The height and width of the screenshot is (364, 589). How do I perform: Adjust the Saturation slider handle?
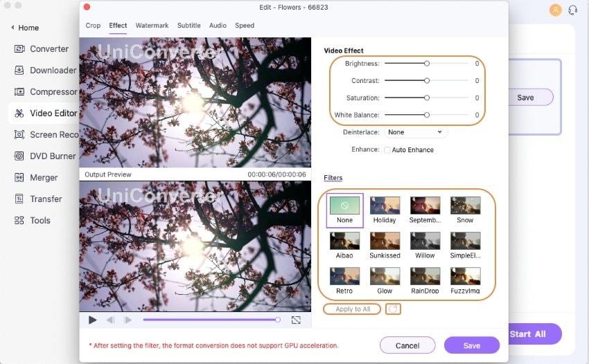tap(427, 98)
